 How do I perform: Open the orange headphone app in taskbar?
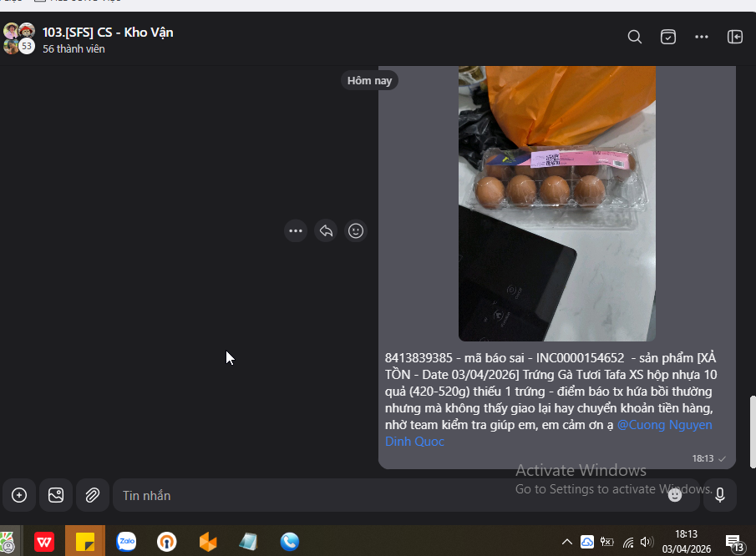coord(167,542)
